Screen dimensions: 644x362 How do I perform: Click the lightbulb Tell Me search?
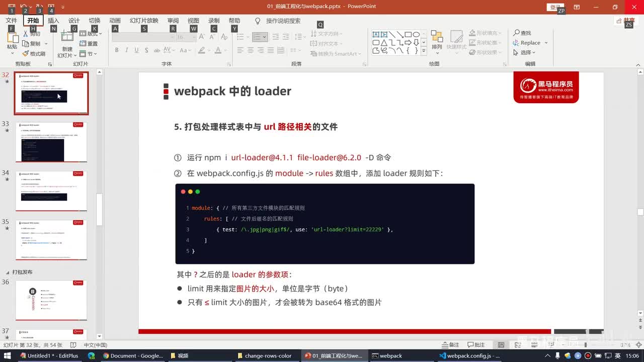258,21
